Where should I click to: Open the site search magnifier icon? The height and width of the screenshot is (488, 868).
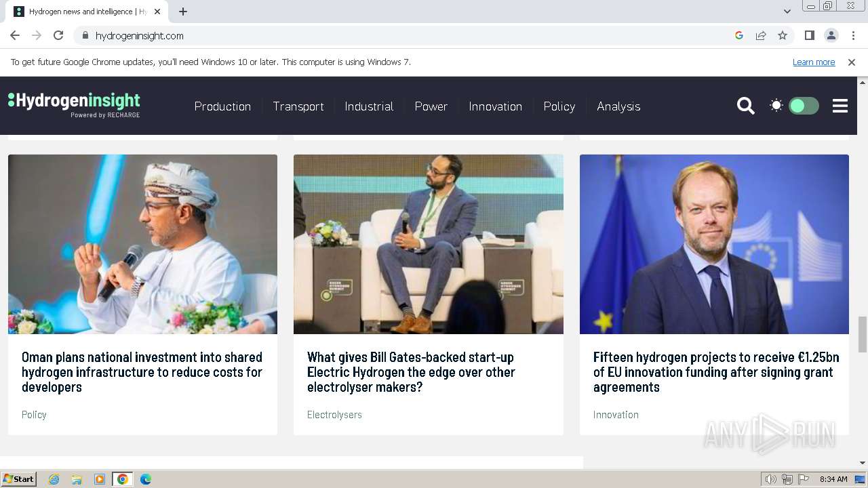point(745,106)
